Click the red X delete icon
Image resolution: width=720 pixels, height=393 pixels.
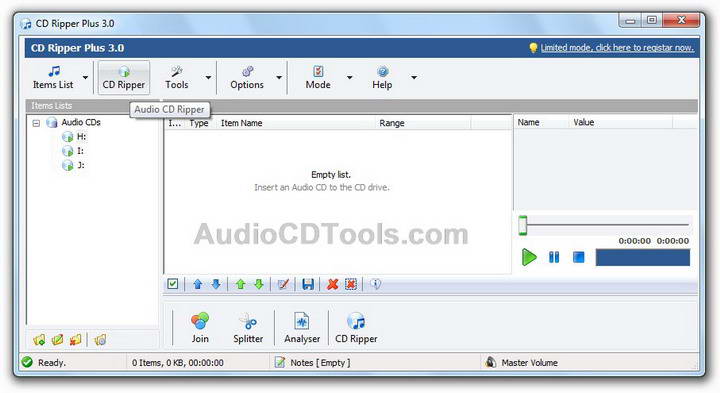click(332, 284)
